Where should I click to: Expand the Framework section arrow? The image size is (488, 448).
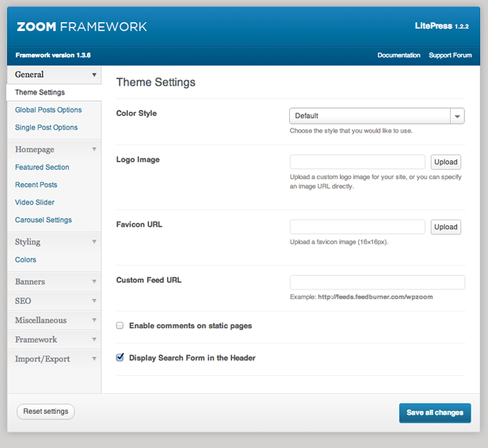click(94, 339)
